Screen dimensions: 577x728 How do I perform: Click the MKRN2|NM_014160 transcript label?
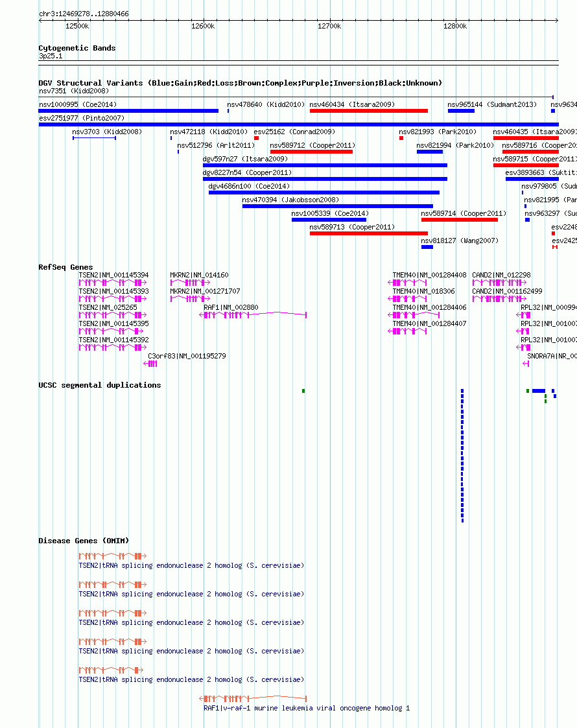[199, 275]
